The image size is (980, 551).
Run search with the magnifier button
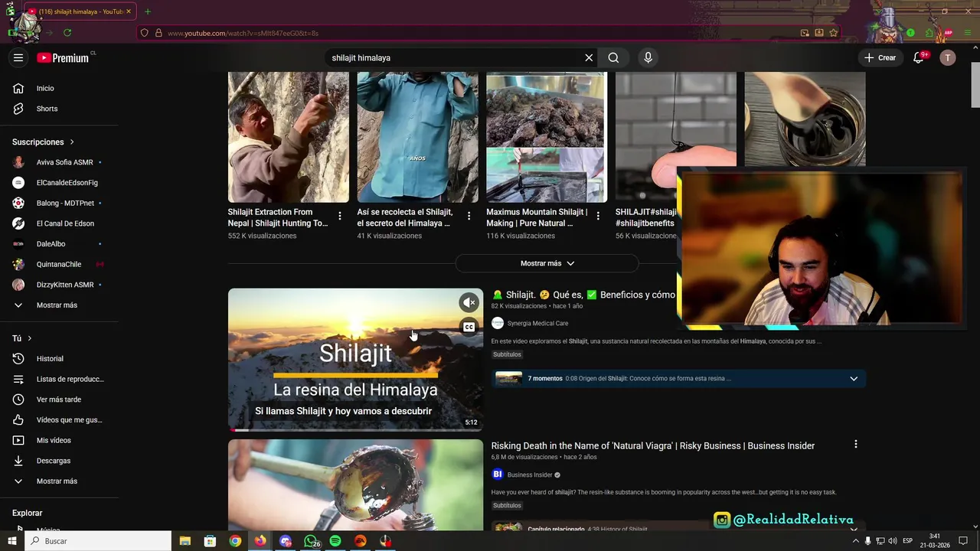pos(613,57)
